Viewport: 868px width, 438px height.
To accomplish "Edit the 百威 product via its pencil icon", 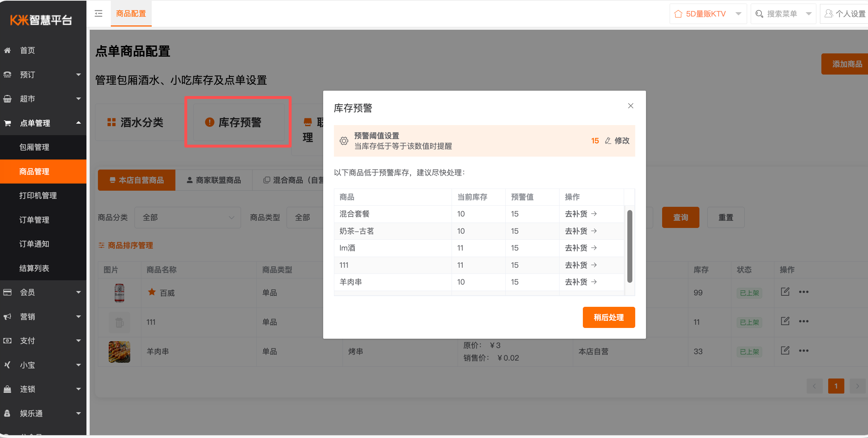I will [785, 291].
